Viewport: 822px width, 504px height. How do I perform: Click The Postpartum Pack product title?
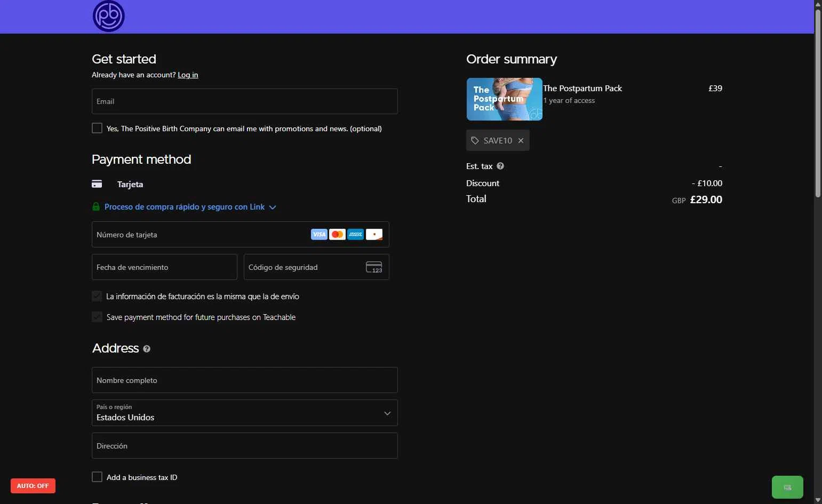point(582,89)
